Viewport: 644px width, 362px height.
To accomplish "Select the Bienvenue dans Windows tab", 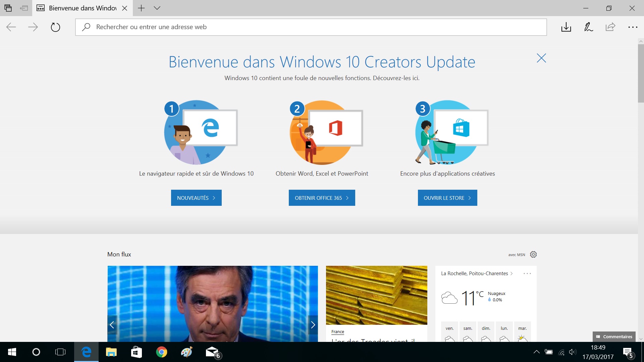I will [82, 8].
